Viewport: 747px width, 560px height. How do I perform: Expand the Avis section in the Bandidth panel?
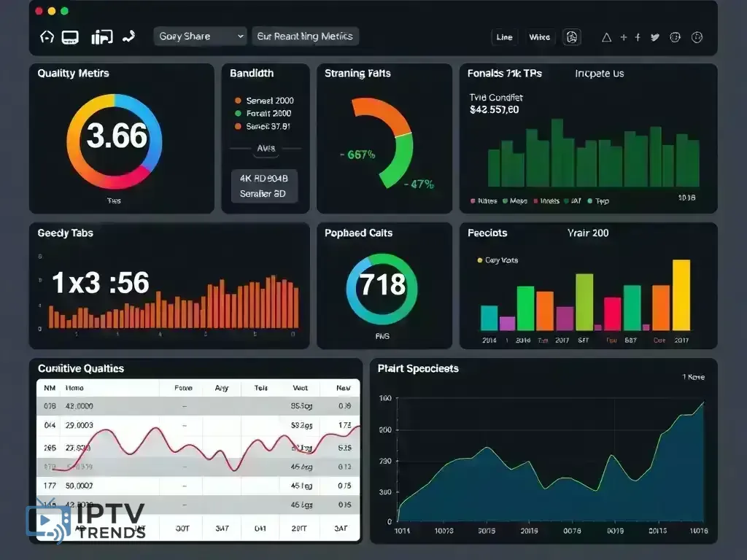pos(266,148)
